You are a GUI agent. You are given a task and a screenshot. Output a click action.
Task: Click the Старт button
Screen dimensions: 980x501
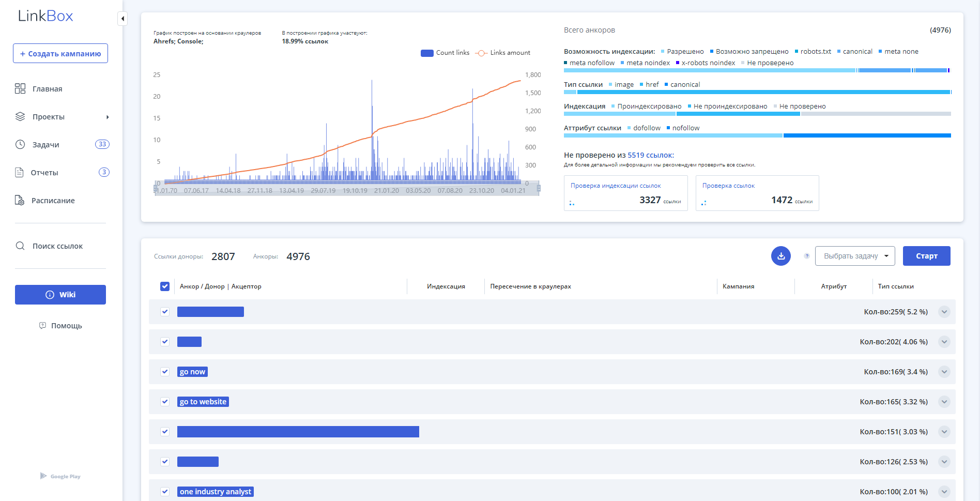[926, 256]
